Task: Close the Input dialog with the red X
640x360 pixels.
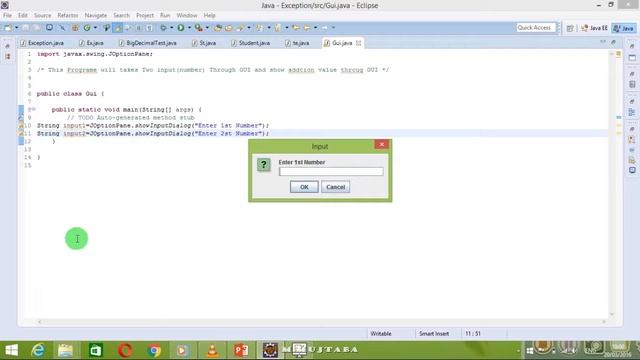Action: (x=382, y=144)
